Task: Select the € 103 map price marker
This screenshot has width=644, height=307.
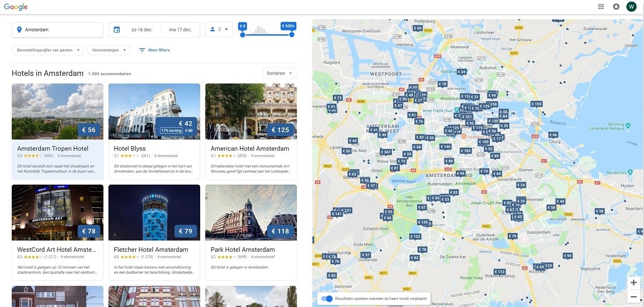Action: pyautogui.click(x=536, y=104)
